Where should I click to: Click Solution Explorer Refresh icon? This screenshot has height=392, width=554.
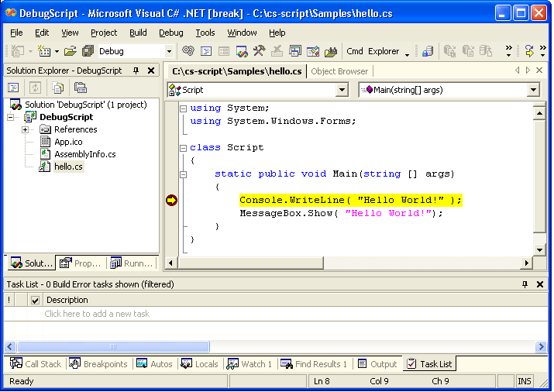click(35, 88)
